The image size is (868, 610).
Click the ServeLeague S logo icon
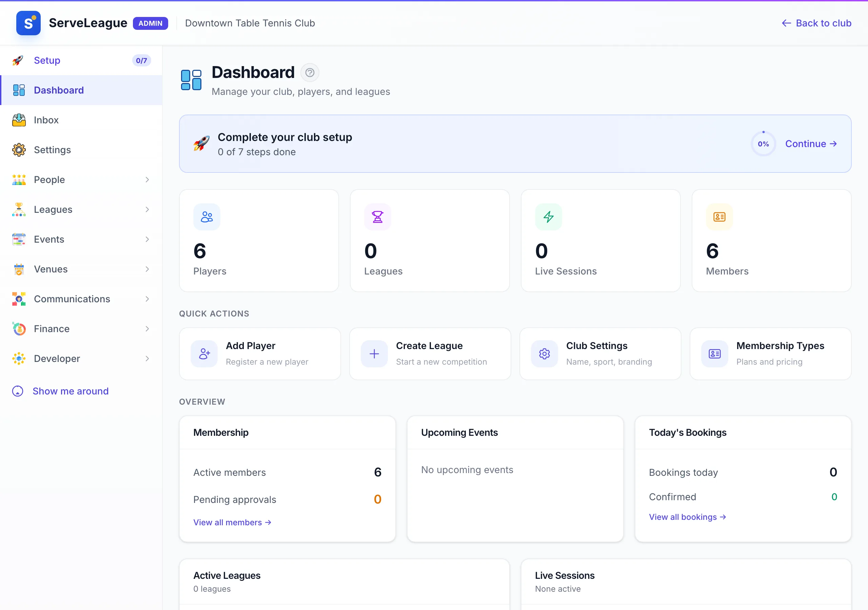click(28, 23)
